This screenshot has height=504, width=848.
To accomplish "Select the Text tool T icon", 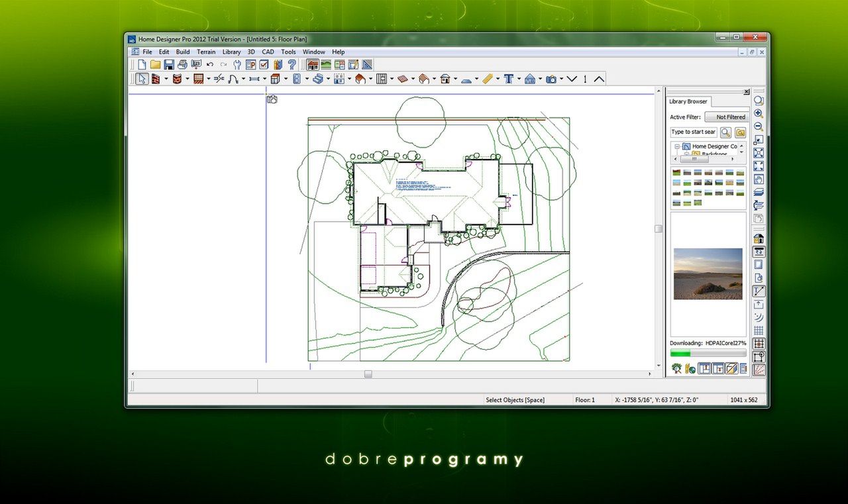I will 507,79.
